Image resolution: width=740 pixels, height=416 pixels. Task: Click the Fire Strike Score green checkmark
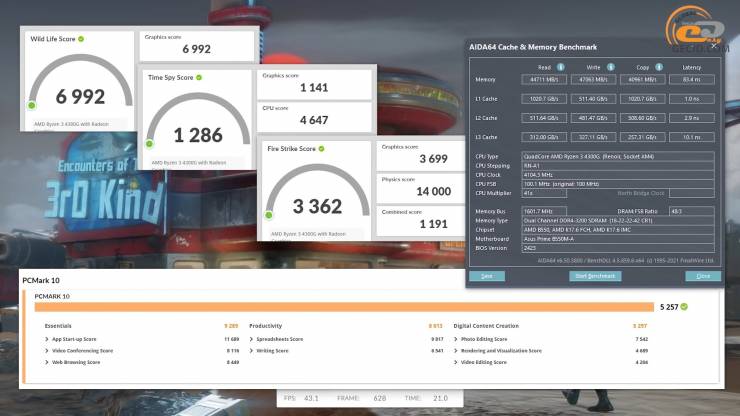tap(321, 149)
